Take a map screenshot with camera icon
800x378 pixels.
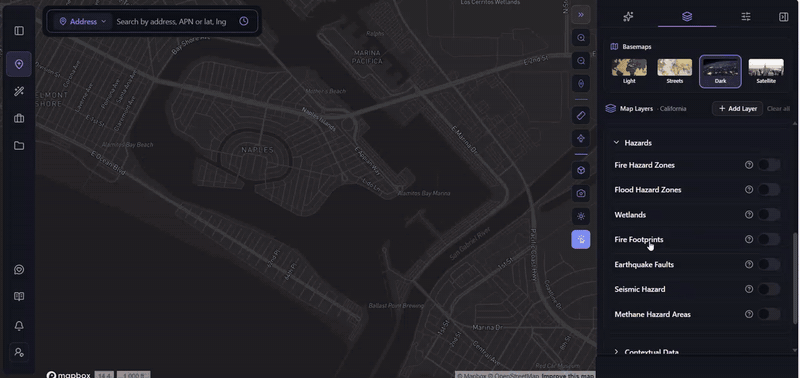(581, 193)
